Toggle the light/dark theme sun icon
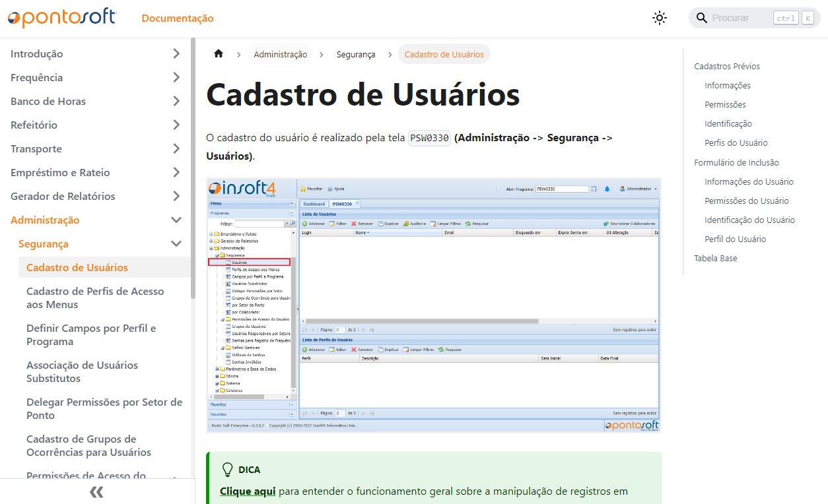This screenshot has width=828, height=504. (x=660, y=18)
